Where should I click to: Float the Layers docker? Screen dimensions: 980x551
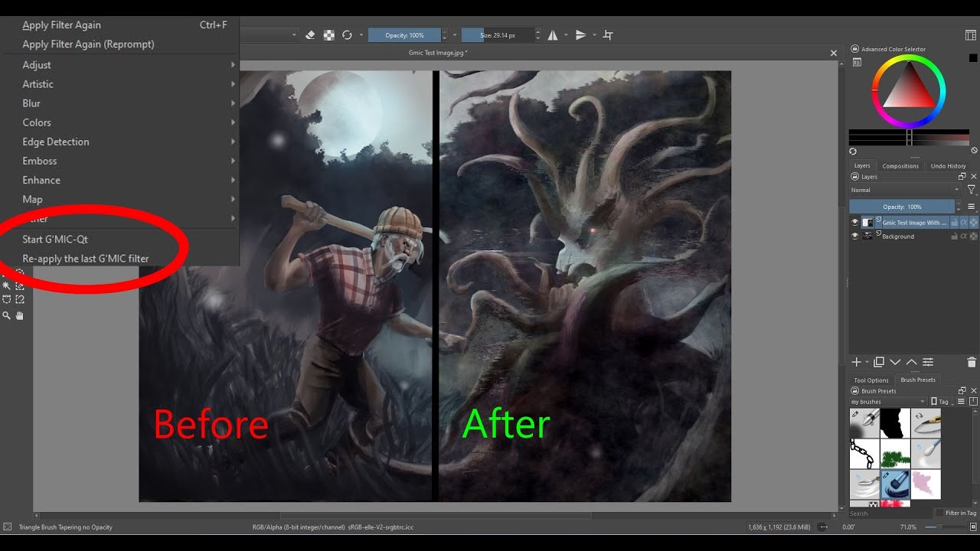pos(962,177)
